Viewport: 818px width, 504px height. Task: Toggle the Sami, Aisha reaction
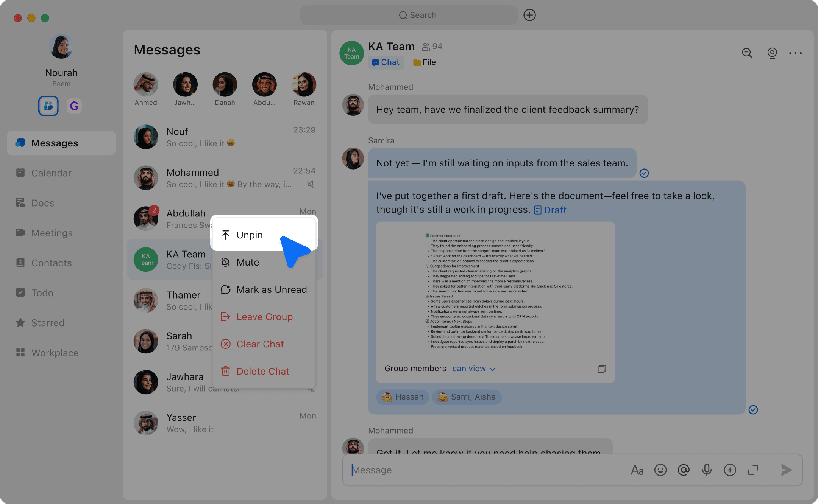pyautogui.click(x=467, y=397)
